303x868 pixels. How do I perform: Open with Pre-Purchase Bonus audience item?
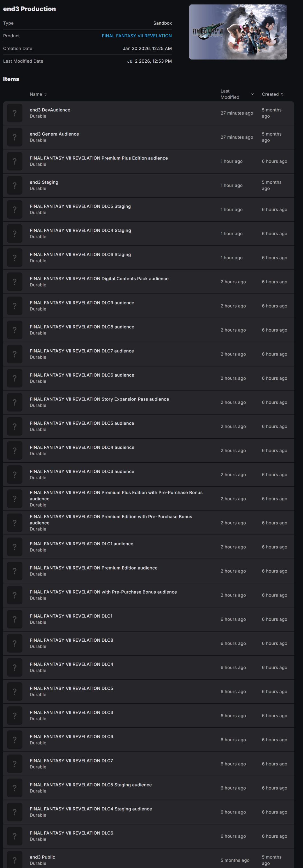pos(148,595)
